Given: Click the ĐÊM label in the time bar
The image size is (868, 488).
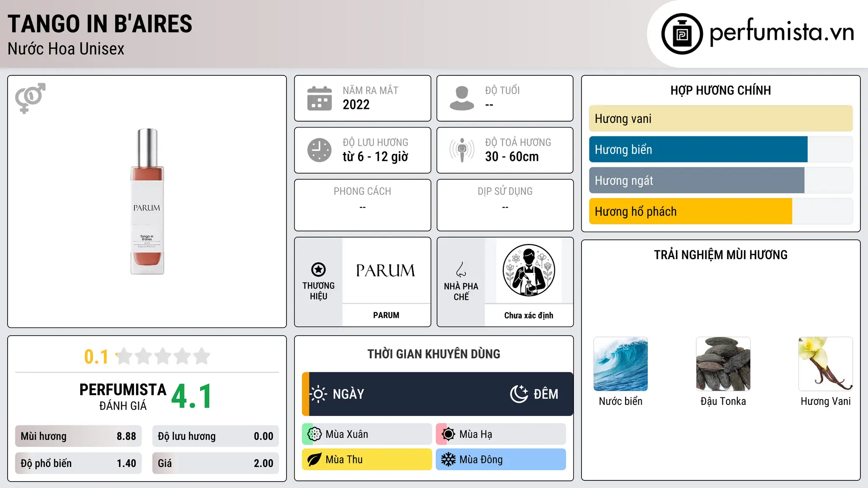Looking at the screenshot, I should click(x=546, y=394).
